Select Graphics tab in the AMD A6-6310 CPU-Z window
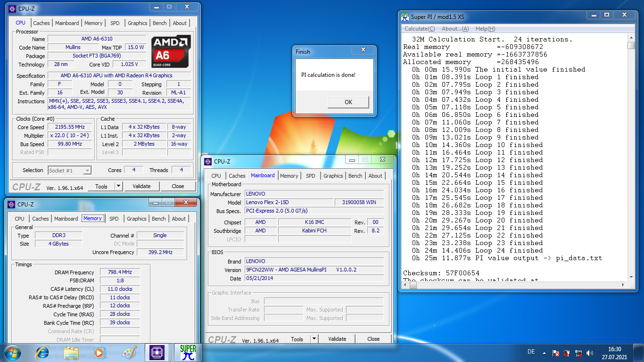 tap(138, 23)
